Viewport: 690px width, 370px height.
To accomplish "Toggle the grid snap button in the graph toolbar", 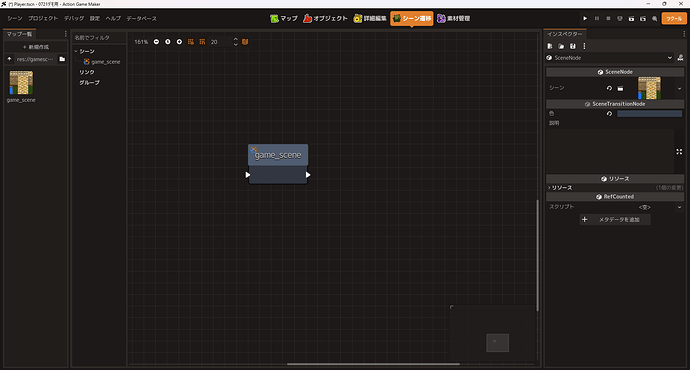I will (x=191, y=42).
